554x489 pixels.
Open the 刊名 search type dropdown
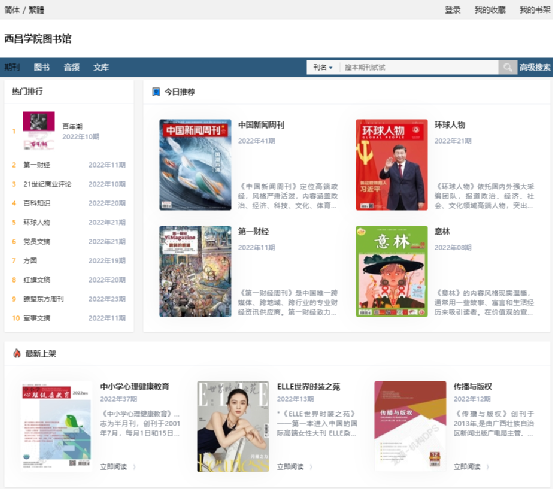click(x=323, y=67)
